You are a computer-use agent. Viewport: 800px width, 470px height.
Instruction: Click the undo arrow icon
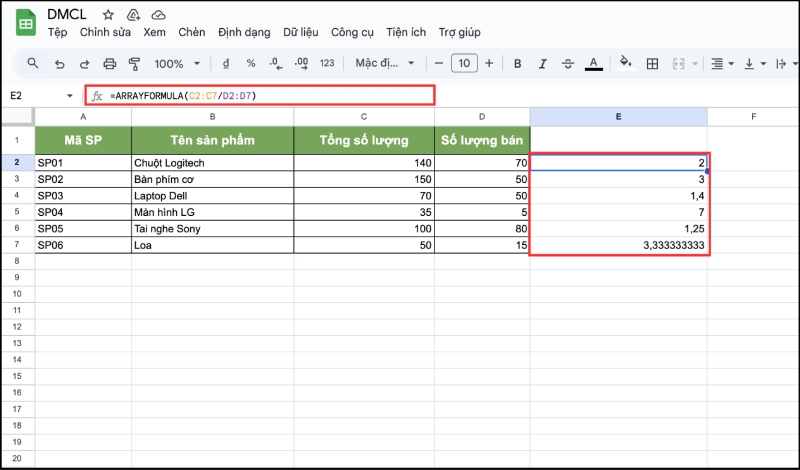click(x=59, y=64)
